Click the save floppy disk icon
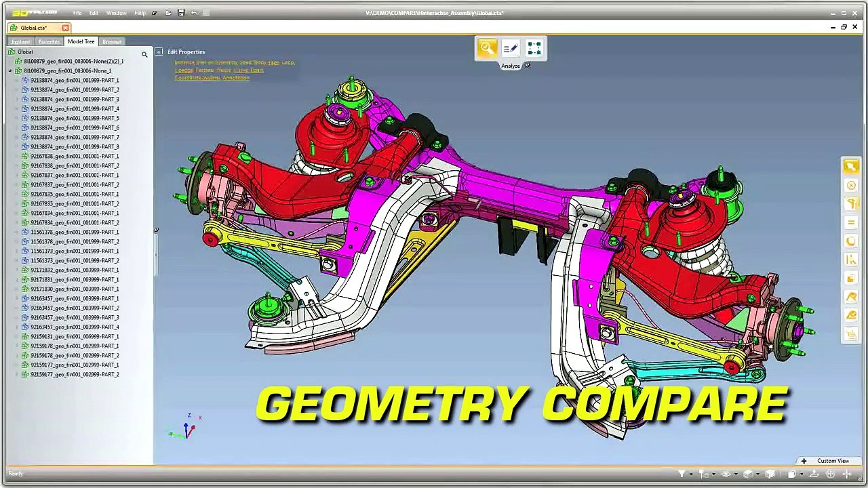Screen dimensions: 868x488 (181, 13)
